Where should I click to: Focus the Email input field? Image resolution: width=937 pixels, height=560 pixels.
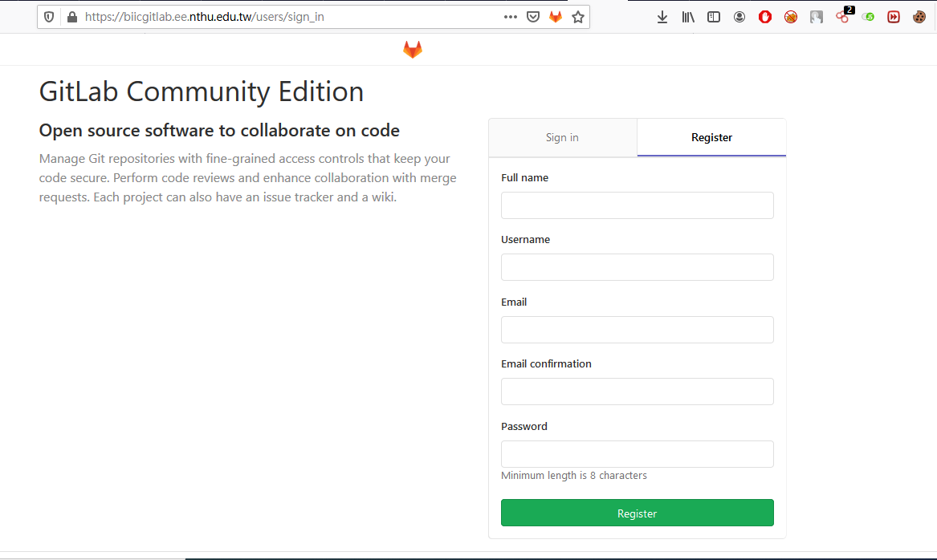[x=637, y=330]
